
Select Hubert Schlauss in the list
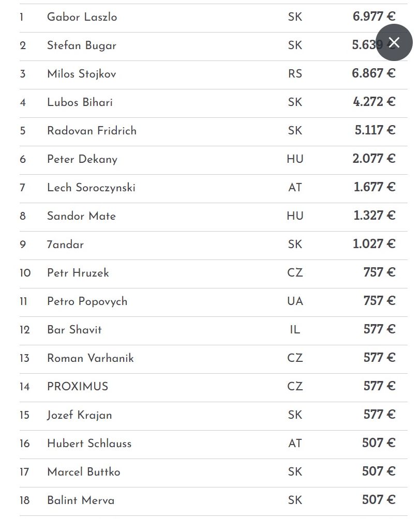(x=89, y=444)
